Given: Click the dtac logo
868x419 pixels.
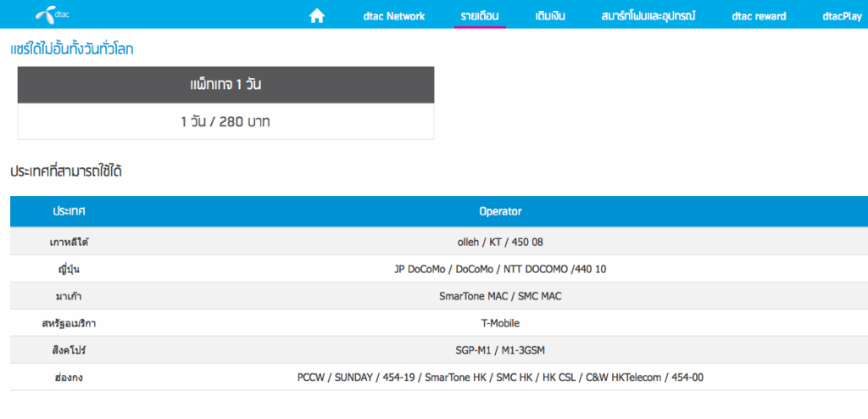Looking at the screenshot, I should [x=52, y=15].
